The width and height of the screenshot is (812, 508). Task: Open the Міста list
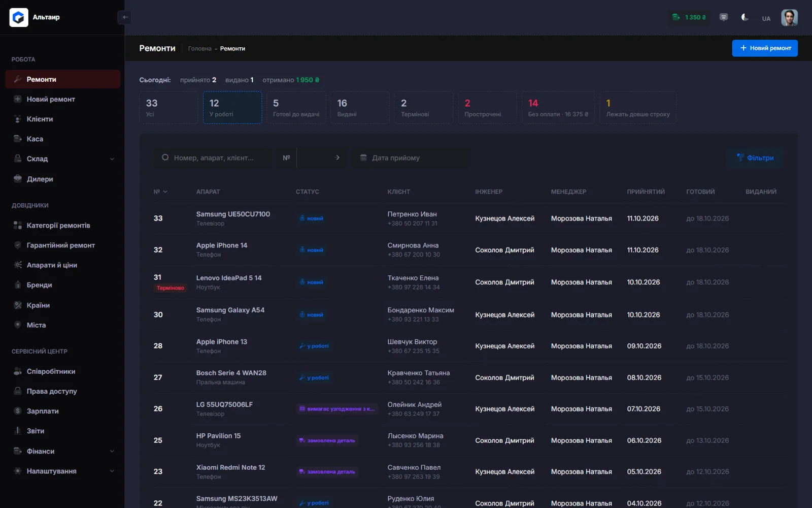63,325
